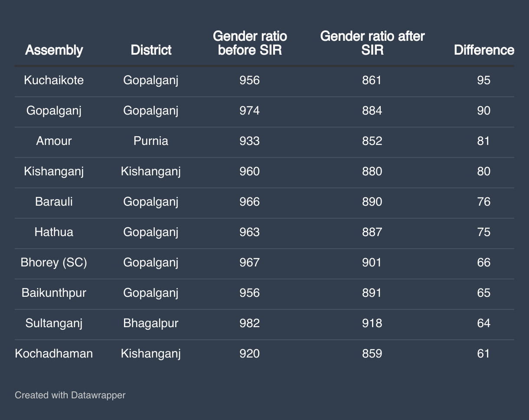Select the Kuchaikote assembly cell
This screenshot has width=529, height=420.
54,80
